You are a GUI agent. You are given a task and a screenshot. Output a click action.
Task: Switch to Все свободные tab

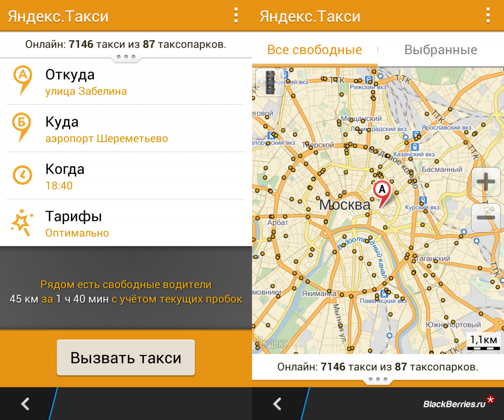315,50
